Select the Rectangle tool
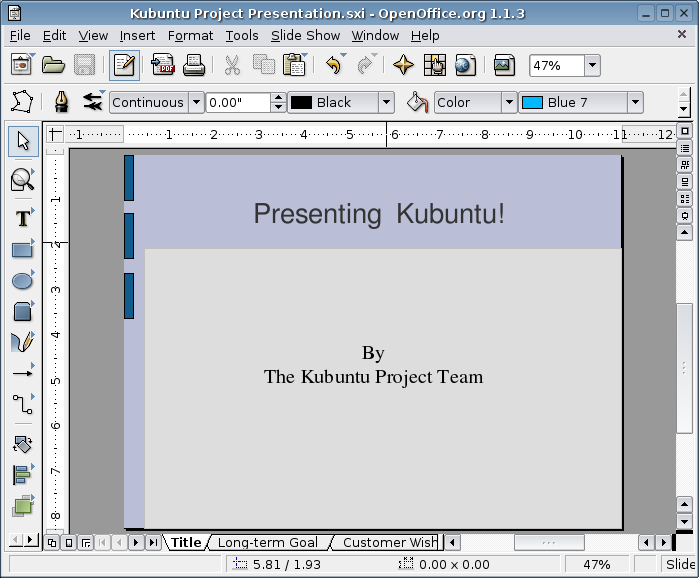 point(22,250)
